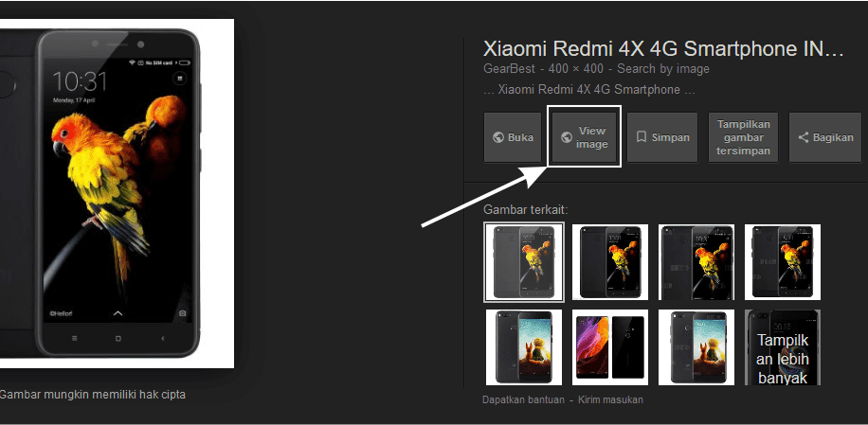
Task: Click the globe icon on Buka button
Action: [x=497, y=137]
